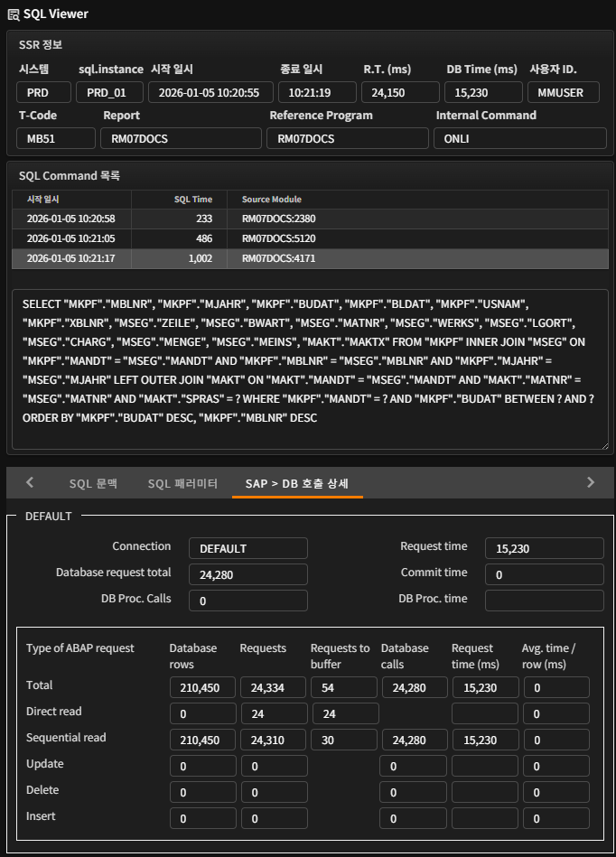Click Sequential read Requests value 24,310
Viewport: 616px width, 857px height.
point(274,740)
